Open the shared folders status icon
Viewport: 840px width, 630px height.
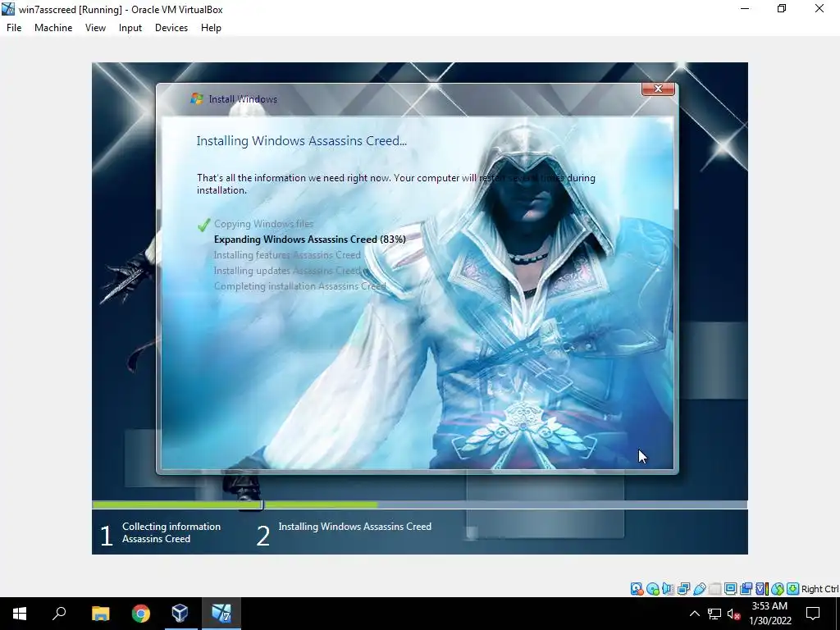714,589
